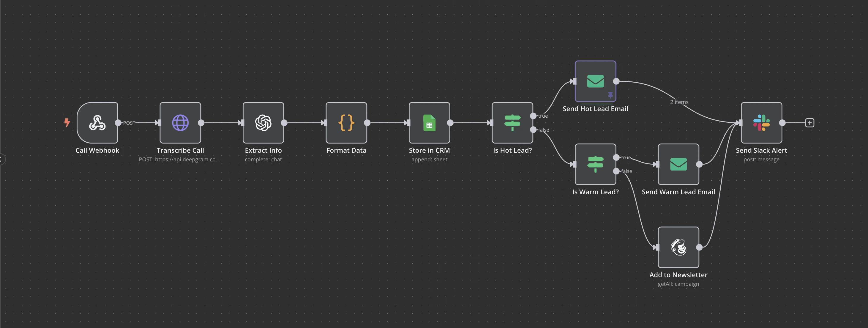Image resolution: width=868 pixels, height=328 pixels.
Task: Click the input connector of Send Slack Alert
Action: 740,123
